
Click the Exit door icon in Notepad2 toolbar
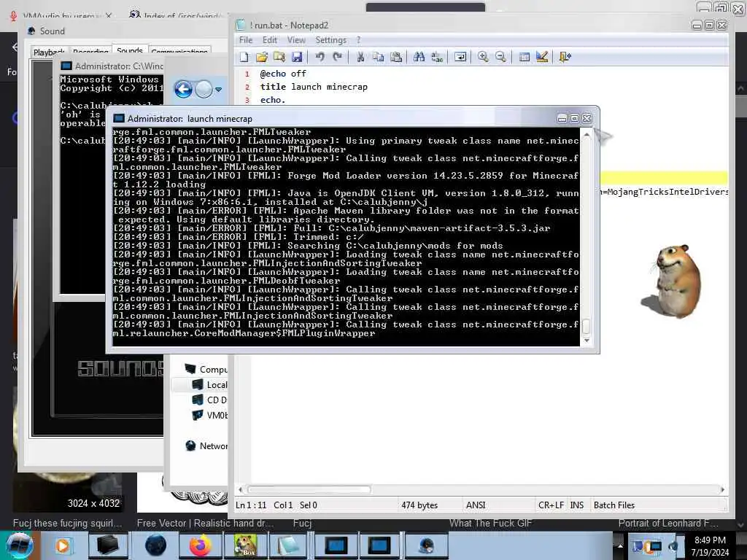(x=565, y=57)
